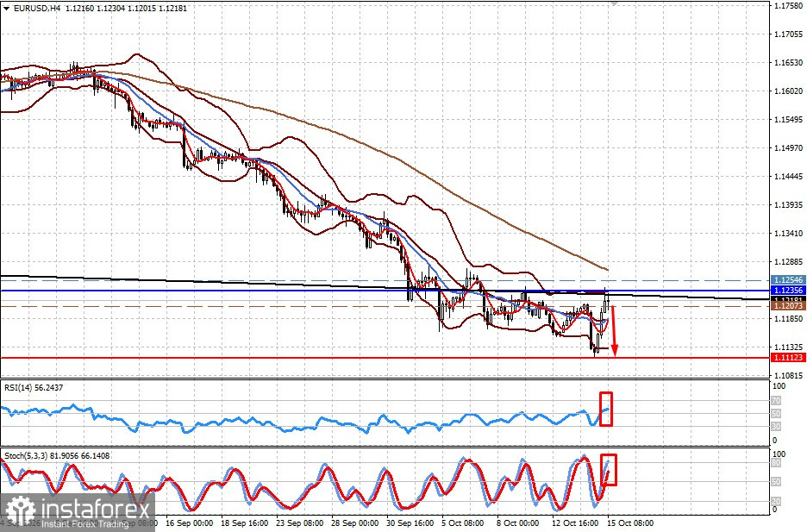Click the 30 level on RSI scale
Viewport: 807px width, 532px height.
(777, 427)
